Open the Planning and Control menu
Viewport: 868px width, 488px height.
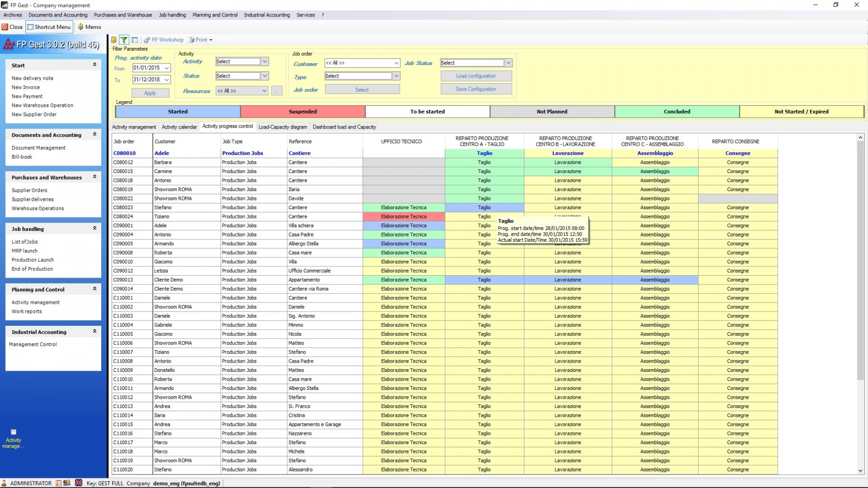point(215,15)
